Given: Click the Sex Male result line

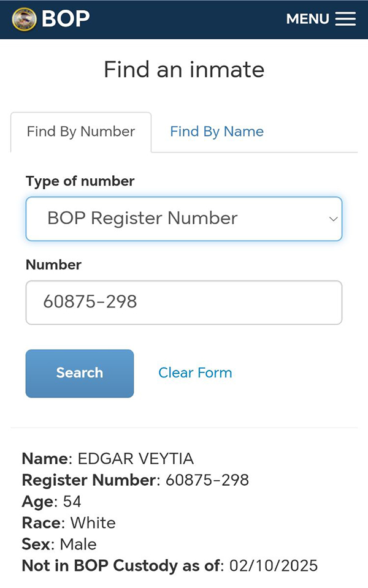Looking at the screenshot, I should click(59, 545).
